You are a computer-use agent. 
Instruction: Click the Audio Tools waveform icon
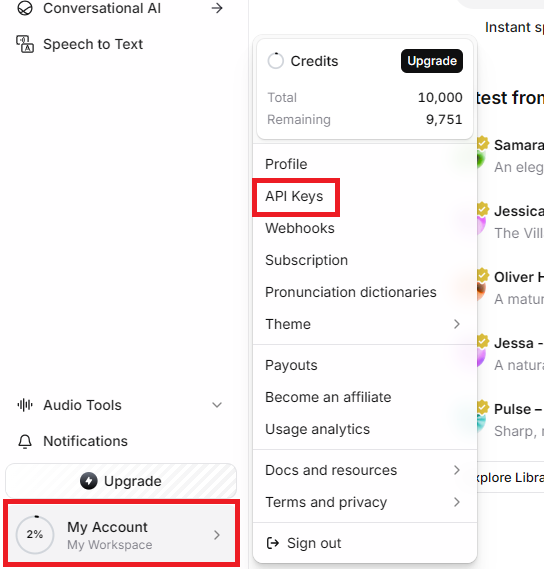click(x=25, y=405)
